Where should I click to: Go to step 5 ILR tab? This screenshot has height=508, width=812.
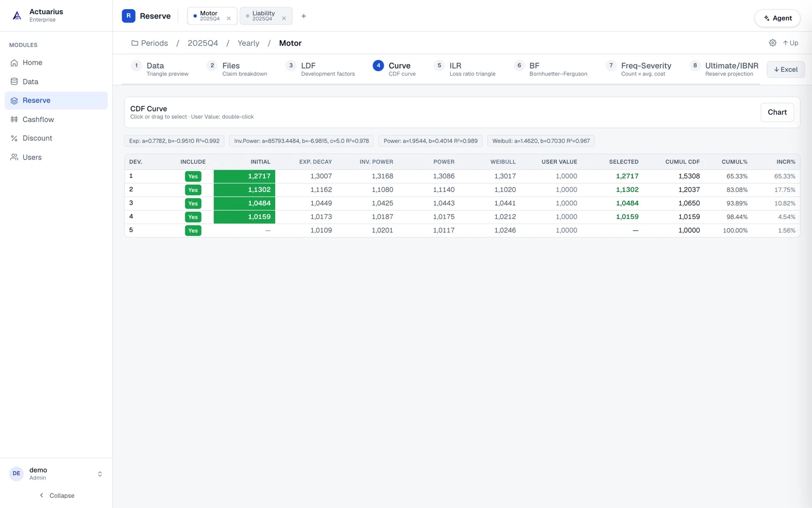click(465, 69)
